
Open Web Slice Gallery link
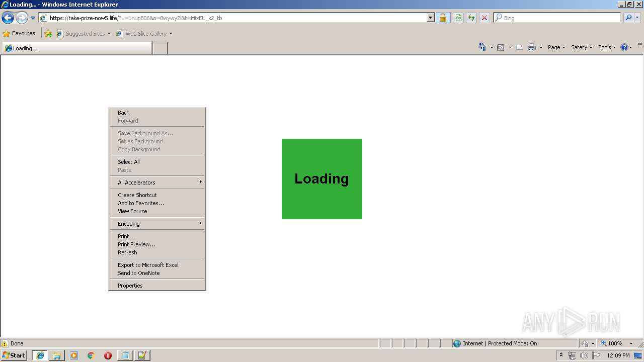click(144, 34)
